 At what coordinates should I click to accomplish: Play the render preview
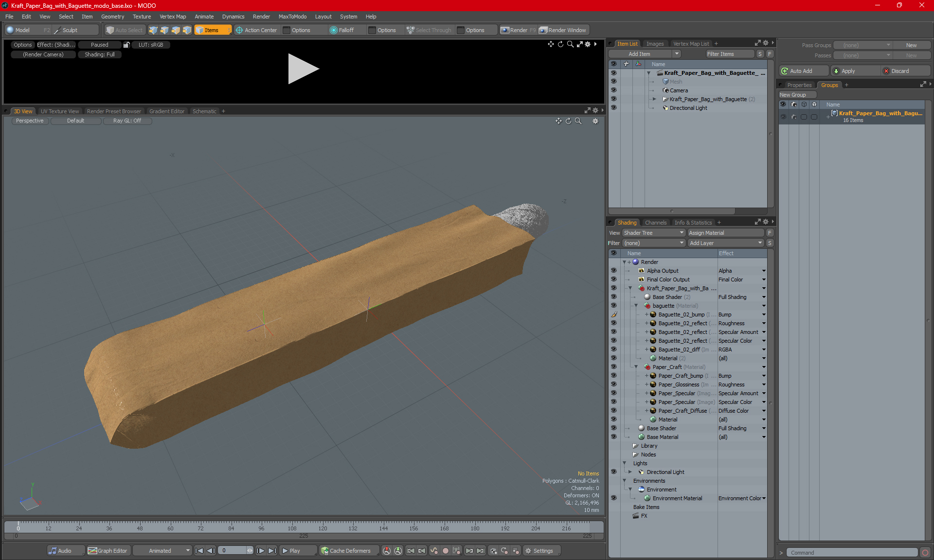(303, 69)
